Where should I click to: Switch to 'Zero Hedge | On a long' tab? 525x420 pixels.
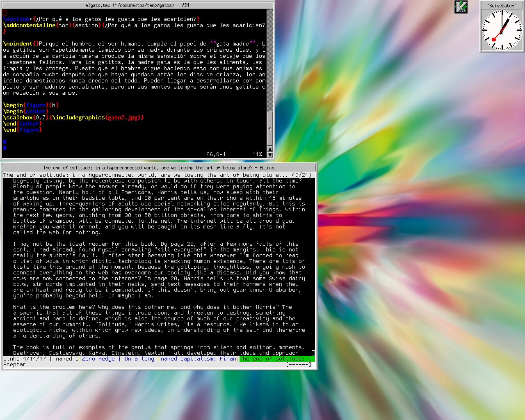[x=118, y=359]
